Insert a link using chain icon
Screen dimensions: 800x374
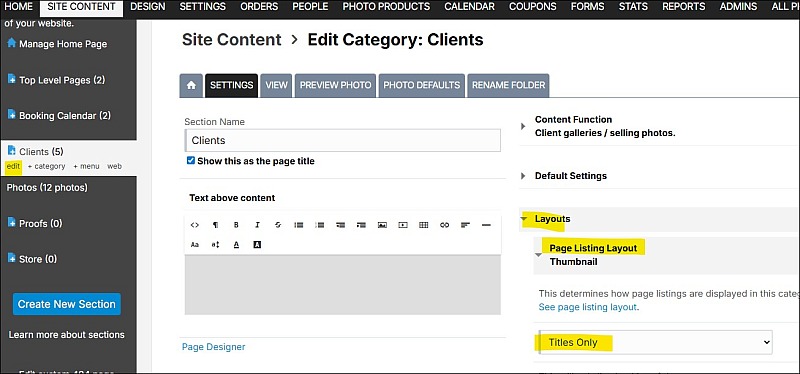[444, 225]
